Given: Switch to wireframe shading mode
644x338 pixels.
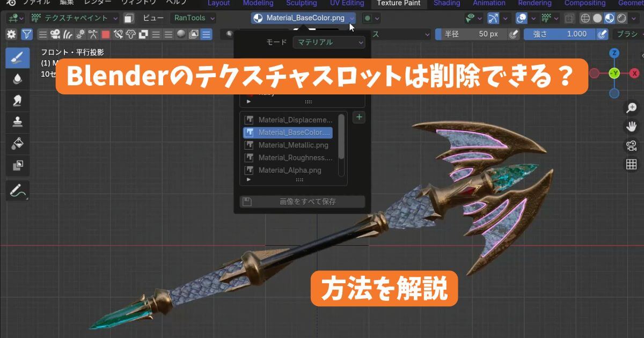Looking at the screenshot, I should click(x=585, y=18).
